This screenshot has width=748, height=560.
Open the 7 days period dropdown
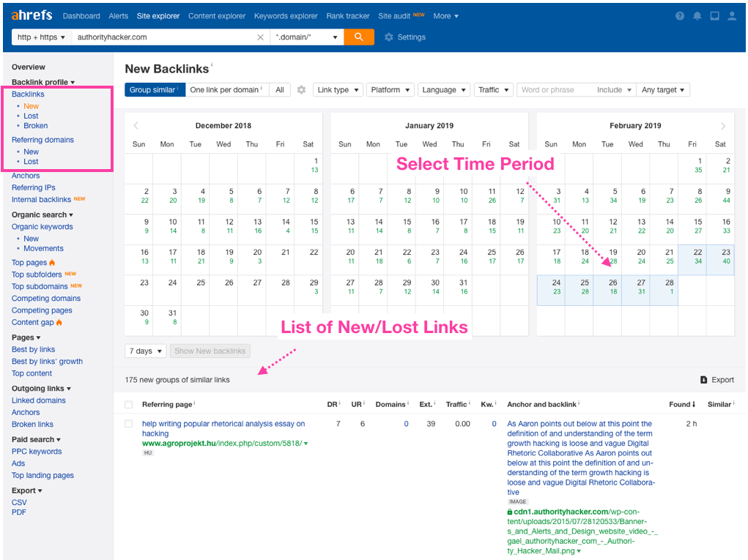[146, 351]
